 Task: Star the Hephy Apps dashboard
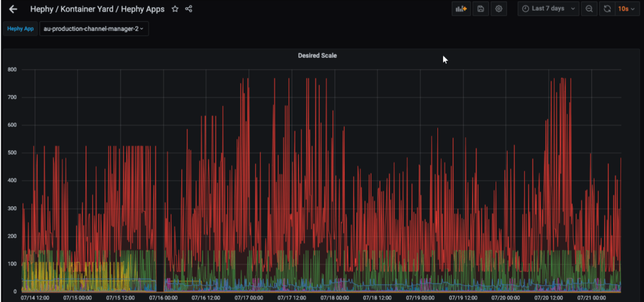(x=175, y=9)
